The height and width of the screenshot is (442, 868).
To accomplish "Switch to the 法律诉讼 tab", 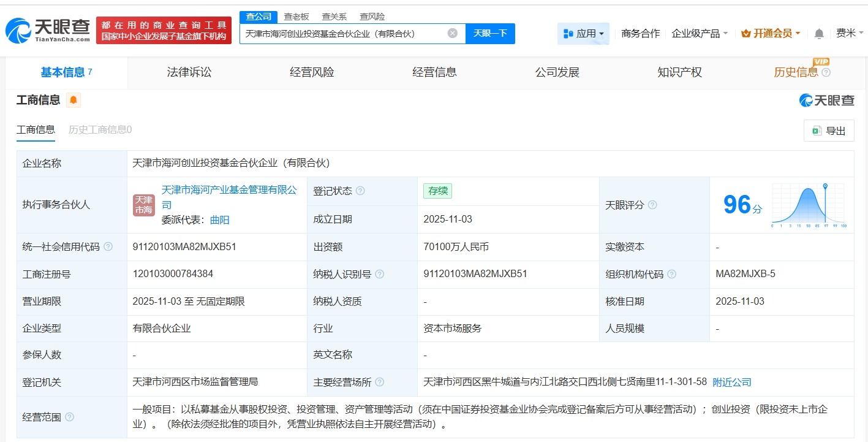I will pyautogui.click(x=188, y=72).
